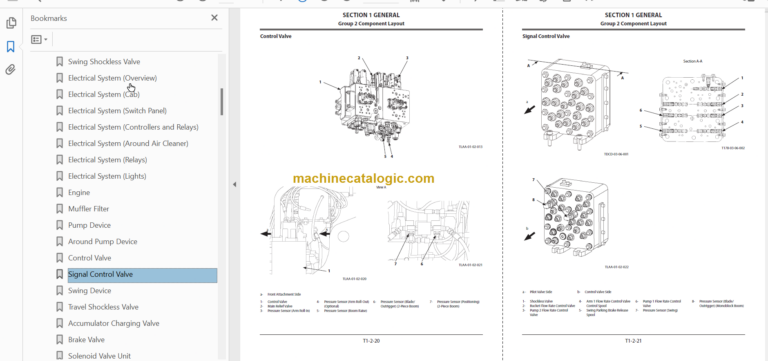Click bookmark icon beside Swing Shockless Valve
The height and width of the screenshot is (361, 768).
(59, 62)
